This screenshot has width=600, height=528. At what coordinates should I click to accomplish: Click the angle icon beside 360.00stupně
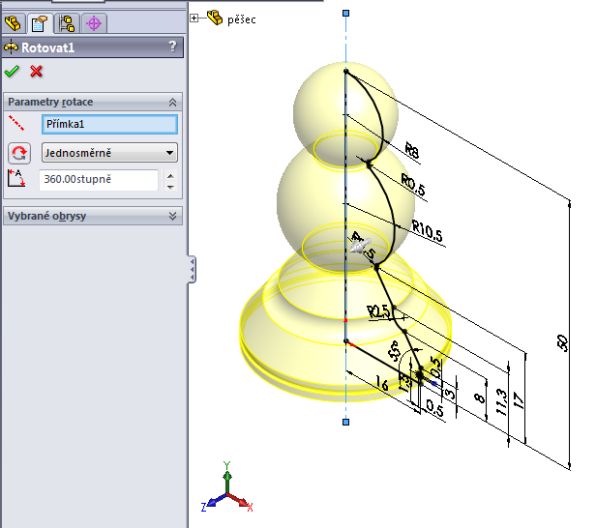(x=16, y=180)
